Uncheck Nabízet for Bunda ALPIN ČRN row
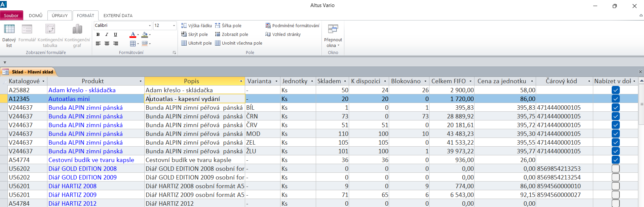 (615, 116)
